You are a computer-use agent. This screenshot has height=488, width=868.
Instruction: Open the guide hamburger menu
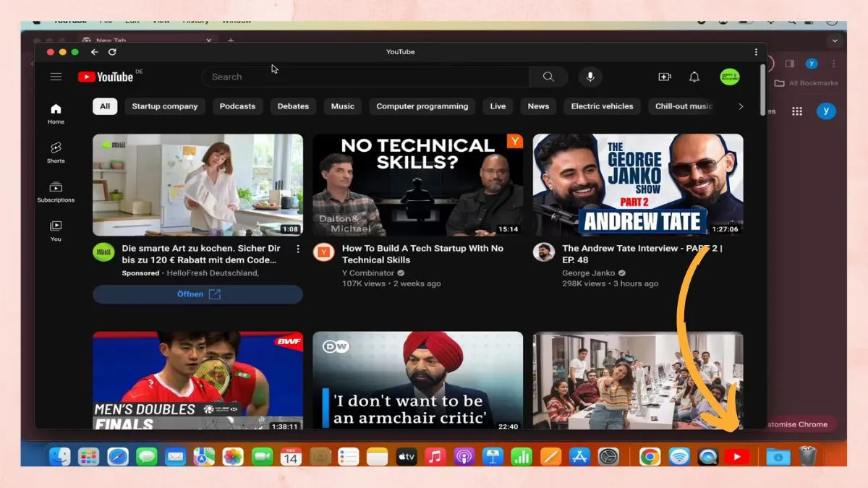coord(56,77)
